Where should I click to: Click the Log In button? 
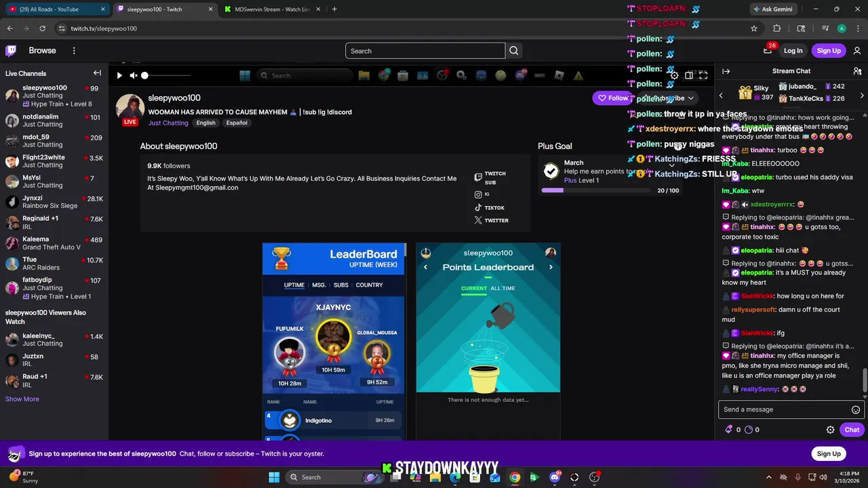793,51
